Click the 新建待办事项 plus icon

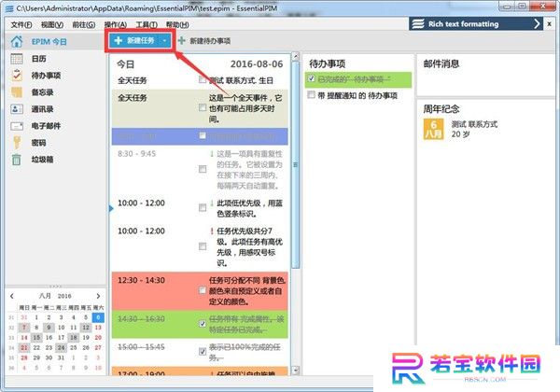click(x=181, y=41)
